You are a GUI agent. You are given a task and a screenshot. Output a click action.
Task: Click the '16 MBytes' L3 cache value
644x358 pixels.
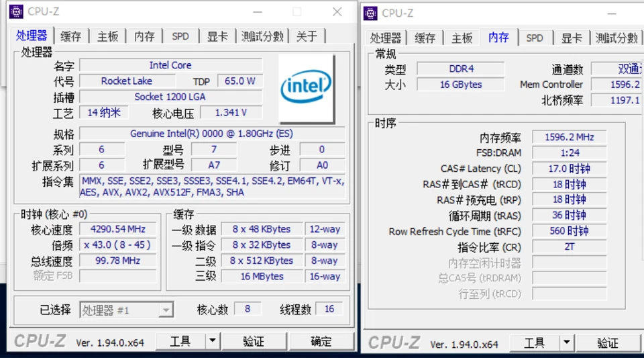pyautogui.click(x=262, y=276)
